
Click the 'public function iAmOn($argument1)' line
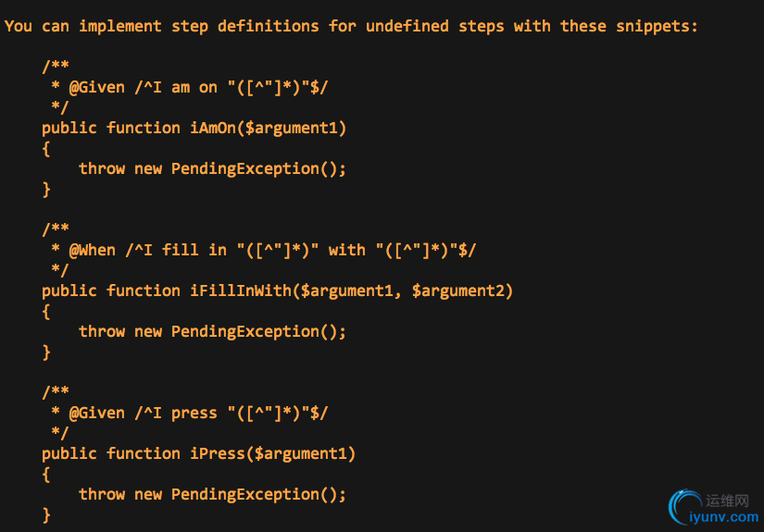194,128
